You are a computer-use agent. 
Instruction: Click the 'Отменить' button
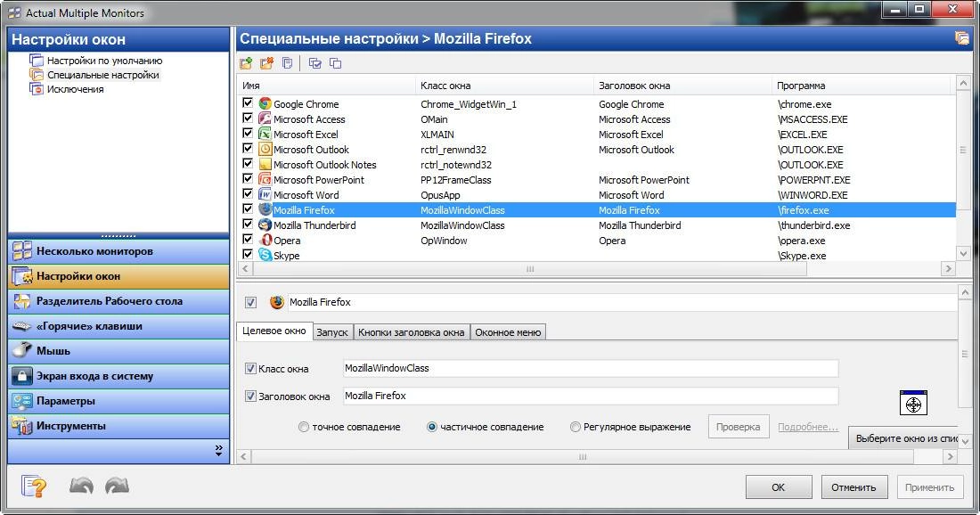[853, 486]
